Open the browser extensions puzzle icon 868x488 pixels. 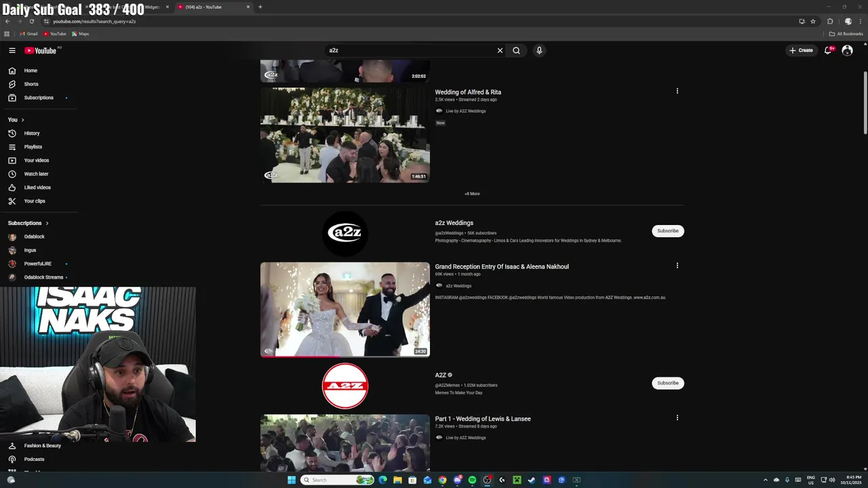click(x=830, y=21)
